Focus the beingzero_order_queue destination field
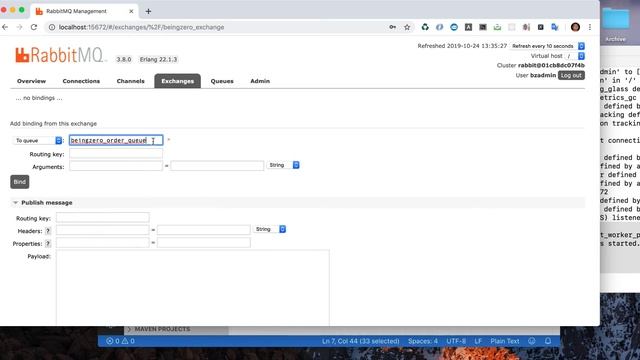640x360 pixels. (x=116, y=140)
